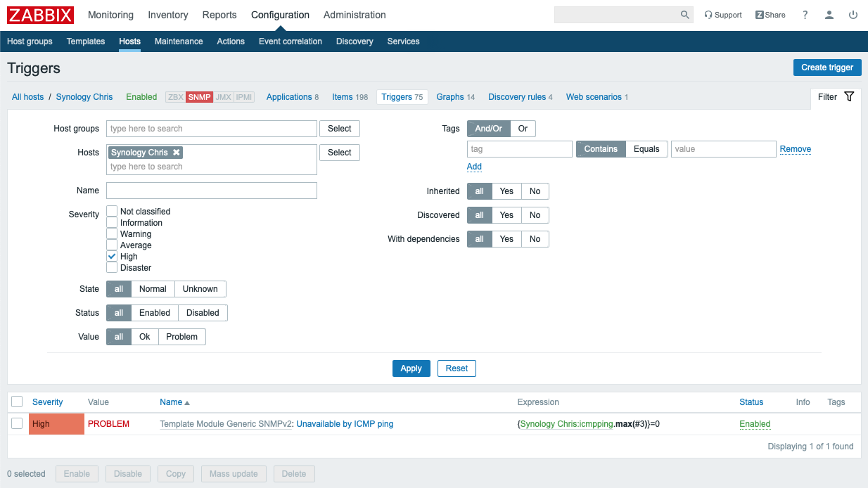
Task: Open help question mark icon
Action: click(805, 15)
